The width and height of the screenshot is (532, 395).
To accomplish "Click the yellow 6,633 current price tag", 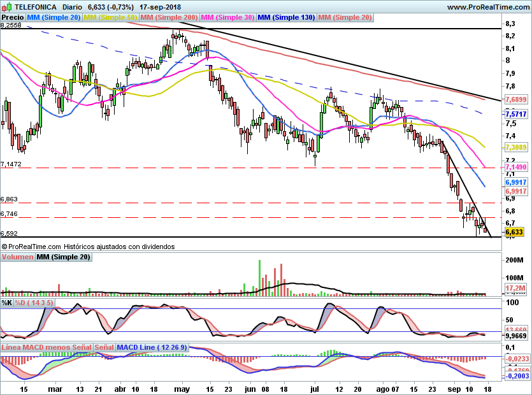I will [x=514, y=233].
